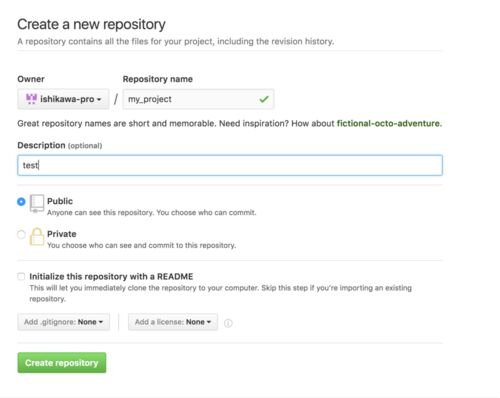Open the ishikawa-pro owner dropdown
This screenshot has height=398, width=500.
[63, 99]
